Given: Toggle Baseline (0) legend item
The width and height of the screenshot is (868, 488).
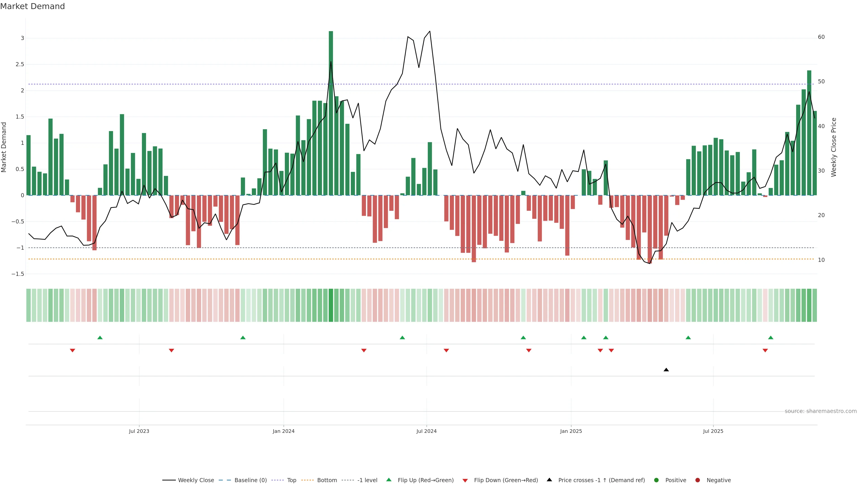Looking at the screenshot, I should click(x=250, y=480).
